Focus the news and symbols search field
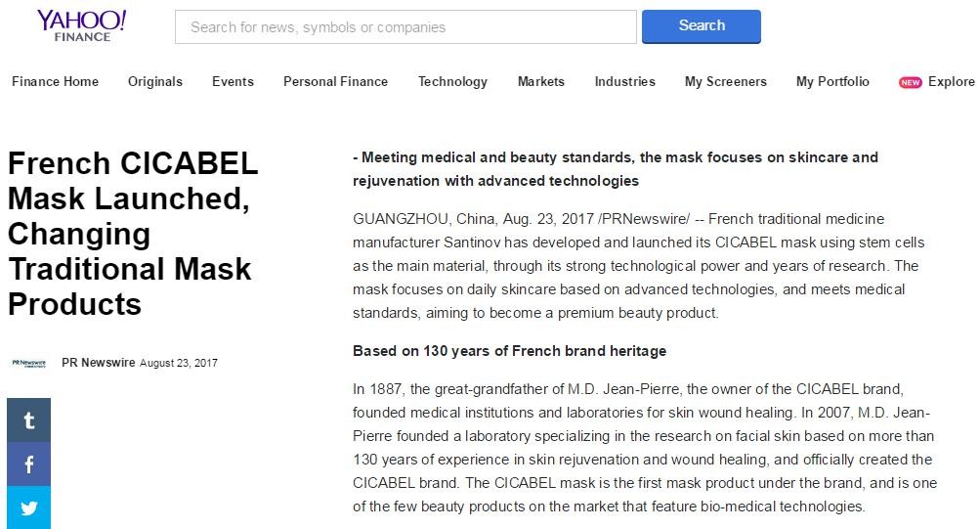This screenshot has width=980, height=529. tap(405, 26)
